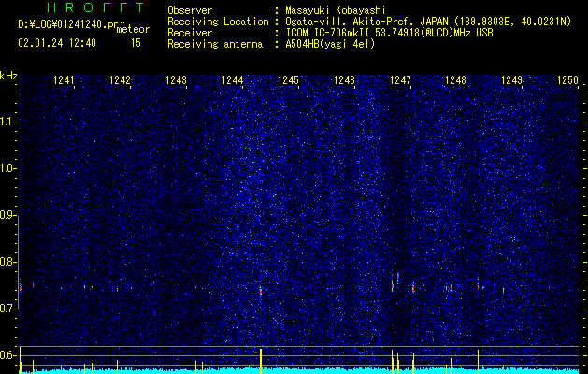588x374 pixels.
Task: Click the ICOM IC-706mkII receiver text
Action: click(389, 33)
